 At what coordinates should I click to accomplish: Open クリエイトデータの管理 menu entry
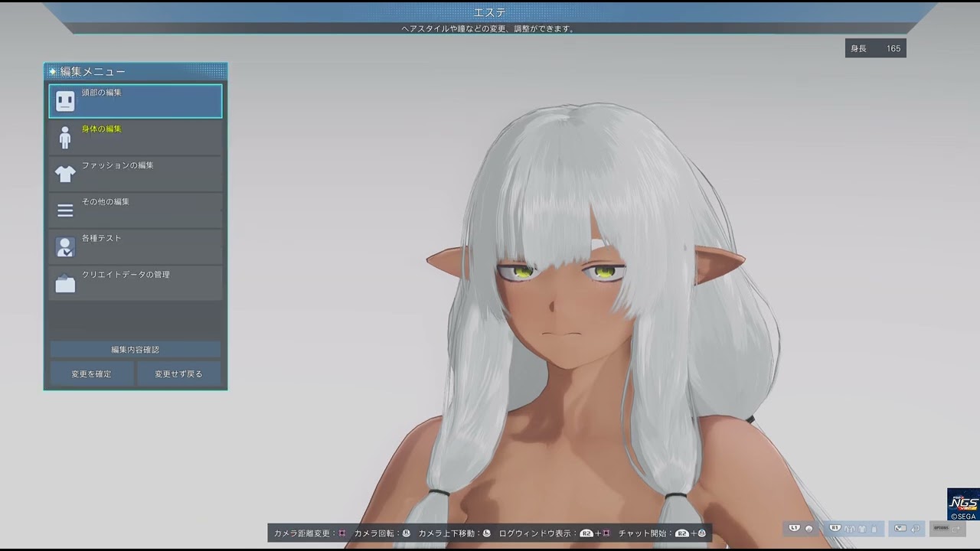point(136,283)
